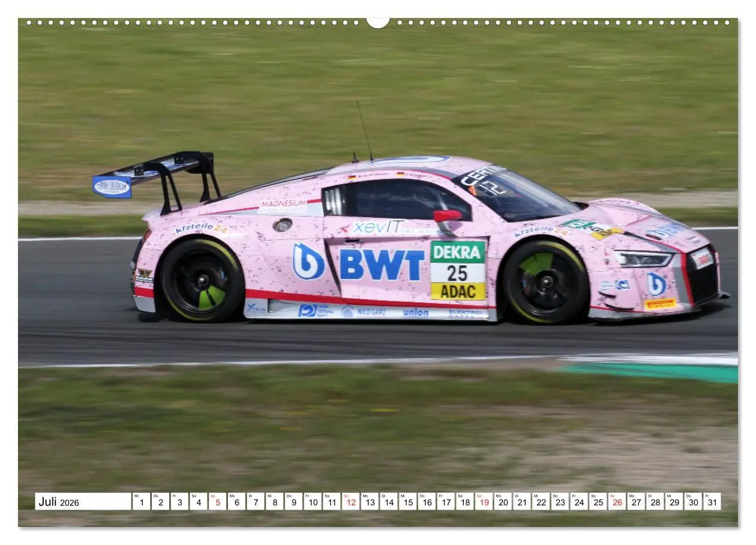756x545 pixels.
Task: Click the MAGNESIUM sticker near rear window
Action: (283, 204)
